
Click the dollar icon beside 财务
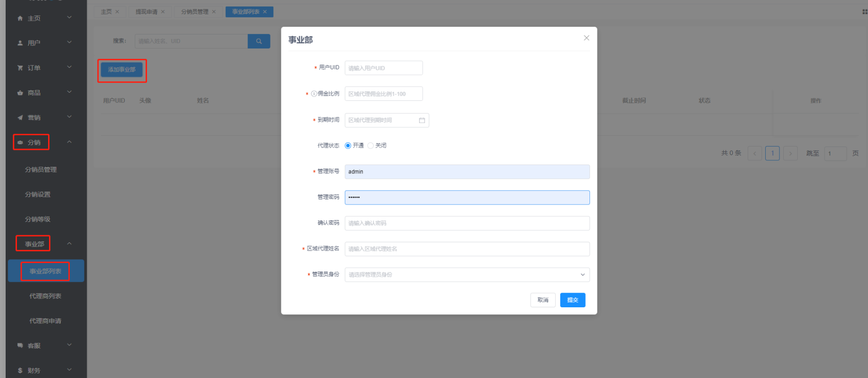click(x=20, y=370)
